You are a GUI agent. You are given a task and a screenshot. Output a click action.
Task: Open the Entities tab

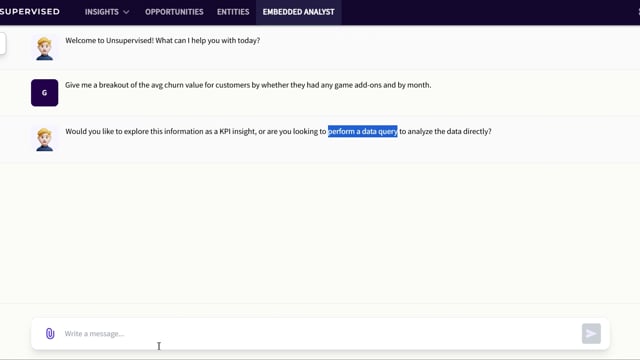[233, 12]
